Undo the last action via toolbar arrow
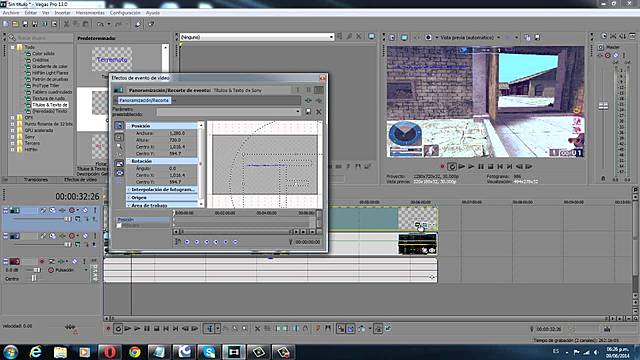This screenshot has width=640, height=360. (x=100, y=24)
